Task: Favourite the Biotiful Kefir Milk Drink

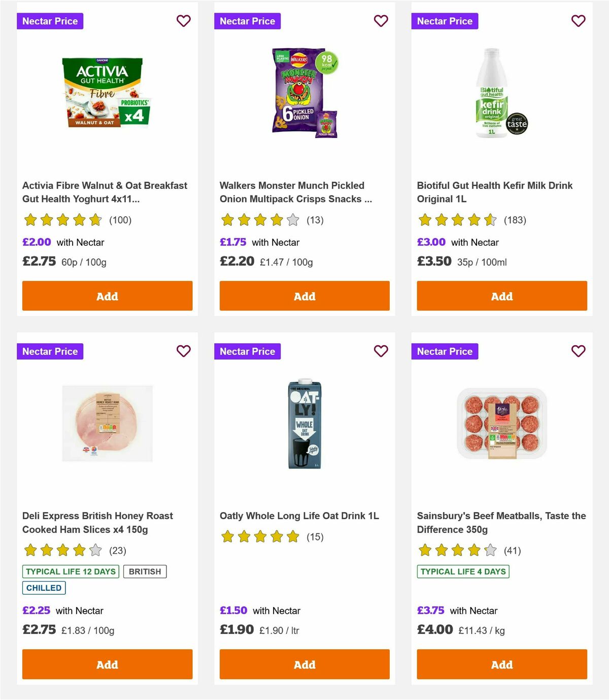Action: click(578, 21)
